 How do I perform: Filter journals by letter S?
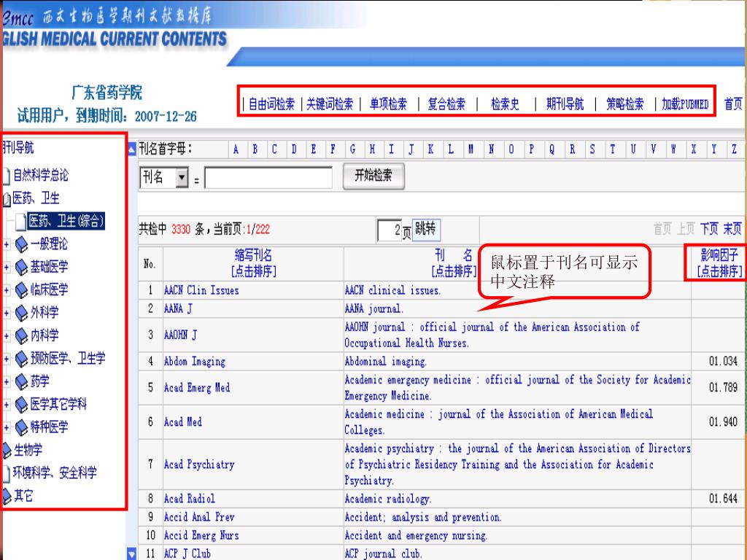pyautogui.click(x=592, y=149)
